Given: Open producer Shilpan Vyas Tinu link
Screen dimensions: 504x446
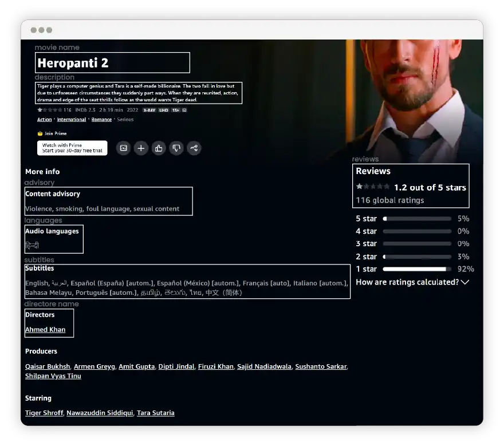Looking at the screenshot, I should 53,376.
